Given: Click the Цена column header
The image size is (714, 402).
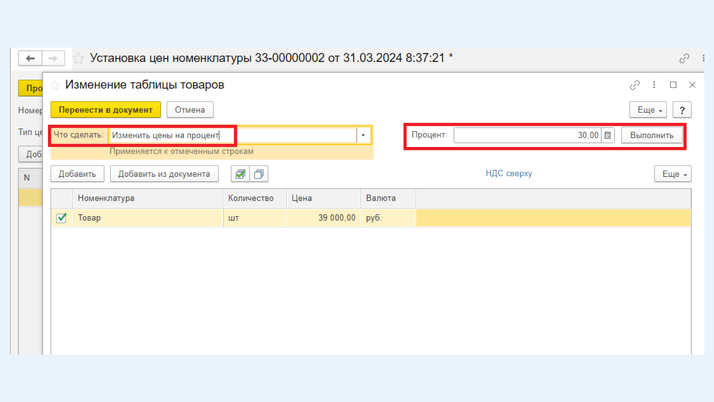Looking at the screenshot, I should point(324,198).
